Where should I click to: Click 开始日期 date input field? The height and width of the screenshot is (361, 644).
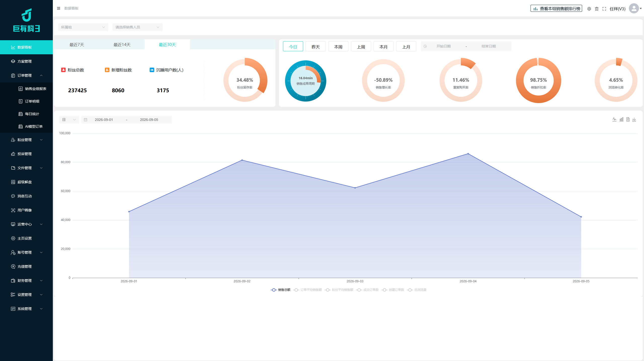(444, 46)
